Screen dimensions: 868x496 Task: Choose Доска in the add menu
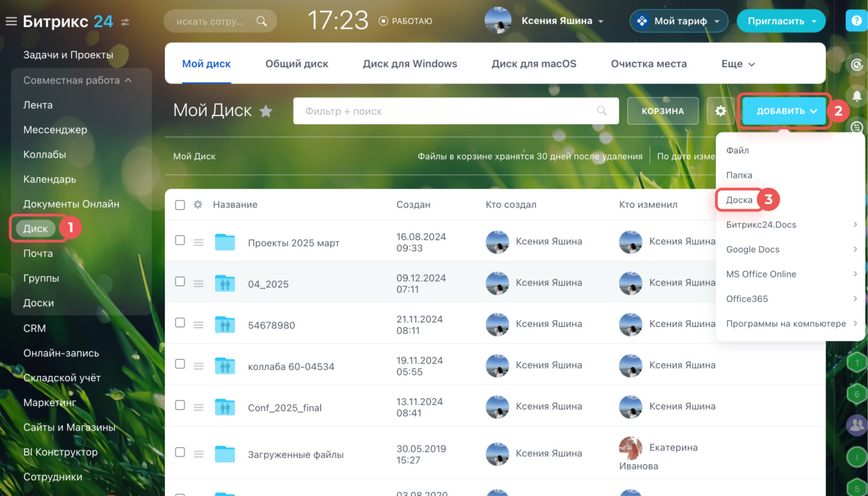coord(739,200)
